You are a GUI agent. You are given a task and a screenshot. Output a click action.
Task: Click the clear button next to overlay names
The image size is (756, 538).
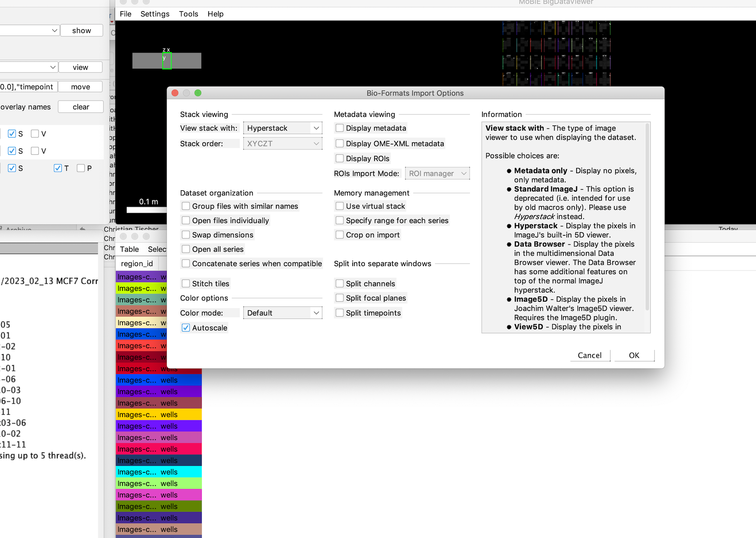tap(80, 107)
